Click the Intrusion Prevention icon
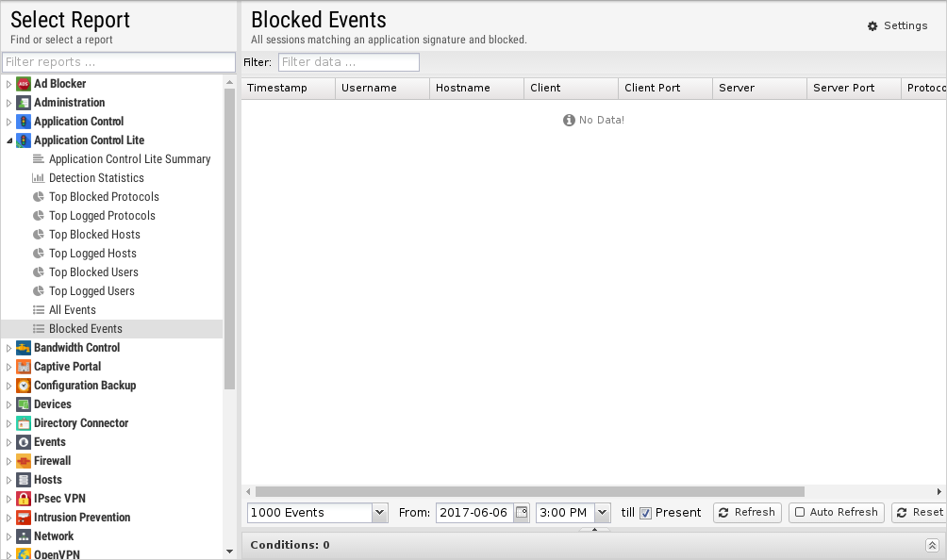947x560 pixels. 24,518
